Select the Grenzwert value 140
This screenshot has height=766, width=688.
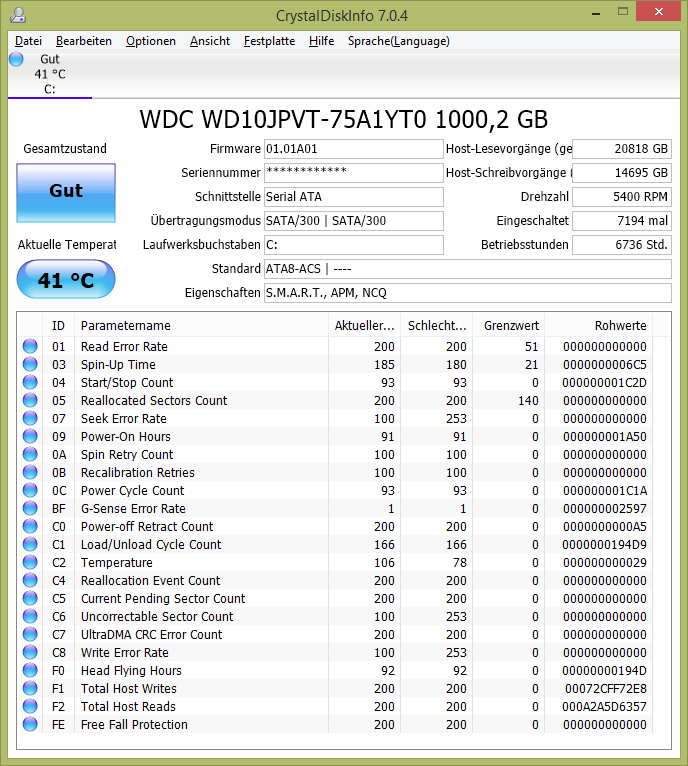pos(528,401)
